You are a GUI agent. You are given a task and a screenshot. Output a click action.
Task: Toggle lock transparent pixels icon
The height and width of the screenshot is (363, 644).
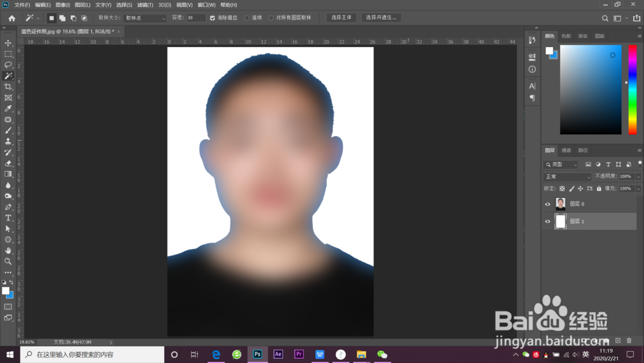(x=562, y=188)
